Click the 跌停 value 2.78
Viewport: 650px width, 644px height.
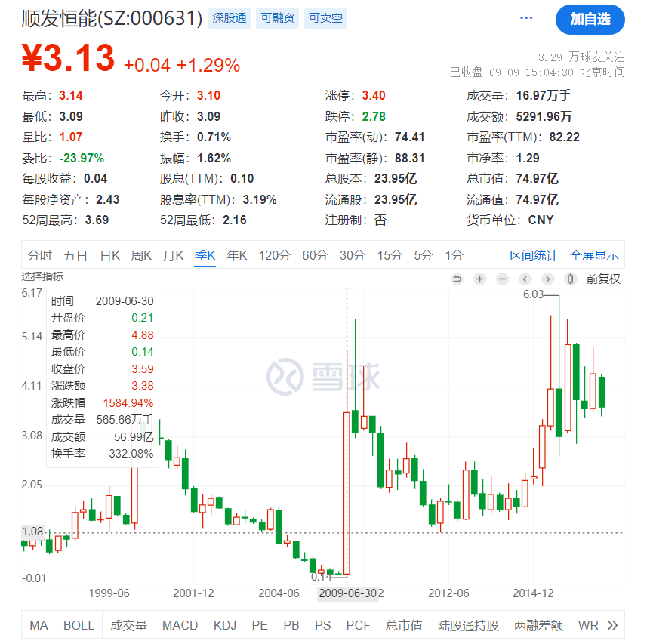tap(374, 116)
